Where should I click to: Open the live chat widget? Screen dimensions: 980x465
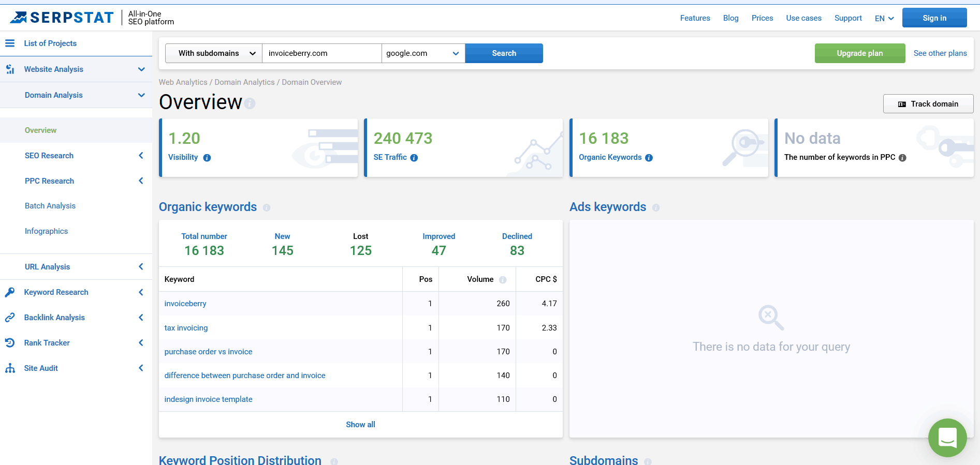point(947,438)
